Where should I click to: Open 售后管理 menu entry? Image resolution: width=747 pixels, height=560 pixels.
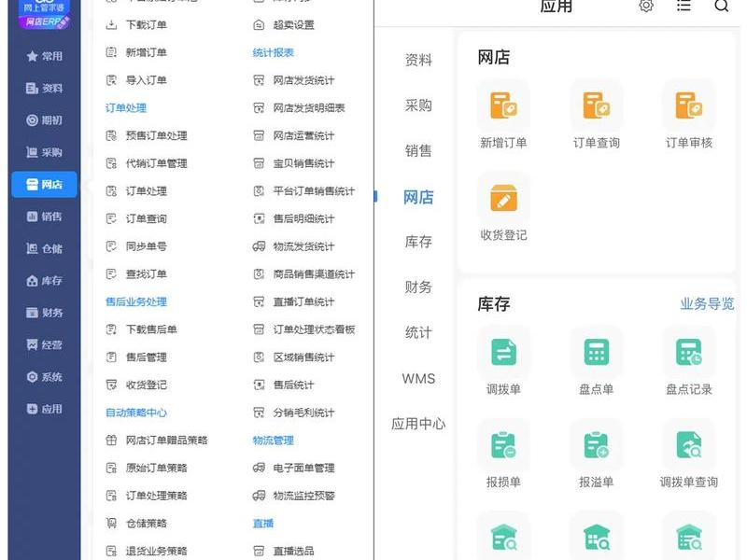click(x=136, y=357)
